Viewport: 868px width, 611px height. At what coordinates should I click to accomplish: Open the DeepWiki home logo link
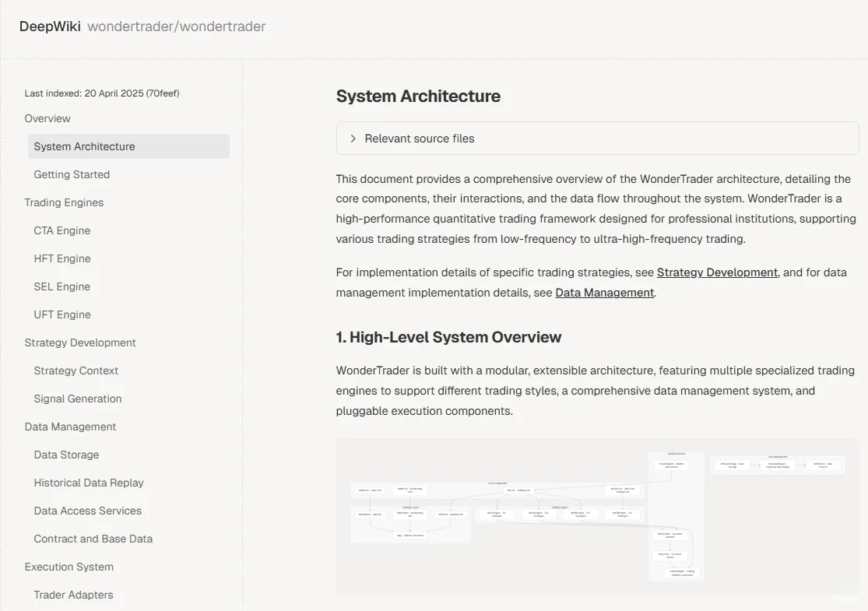(50, 26)
